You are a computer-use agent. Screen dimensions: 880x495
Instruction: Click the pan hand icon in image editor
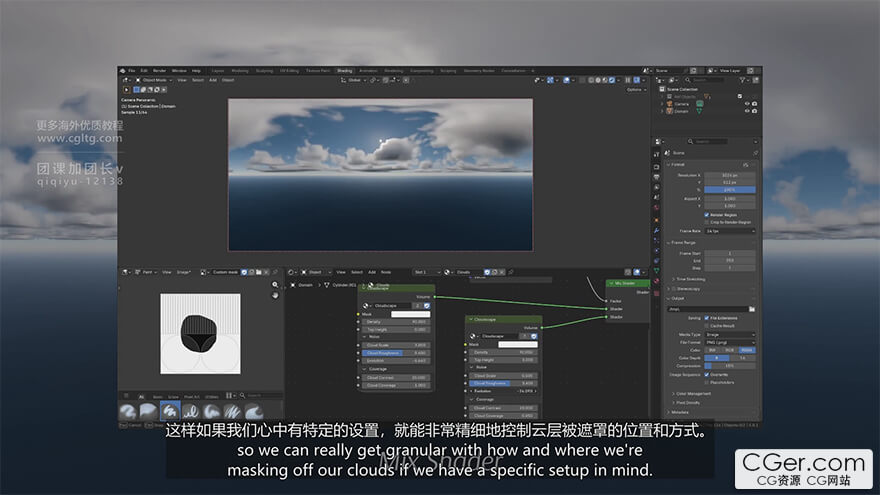(x=276, y=296)
